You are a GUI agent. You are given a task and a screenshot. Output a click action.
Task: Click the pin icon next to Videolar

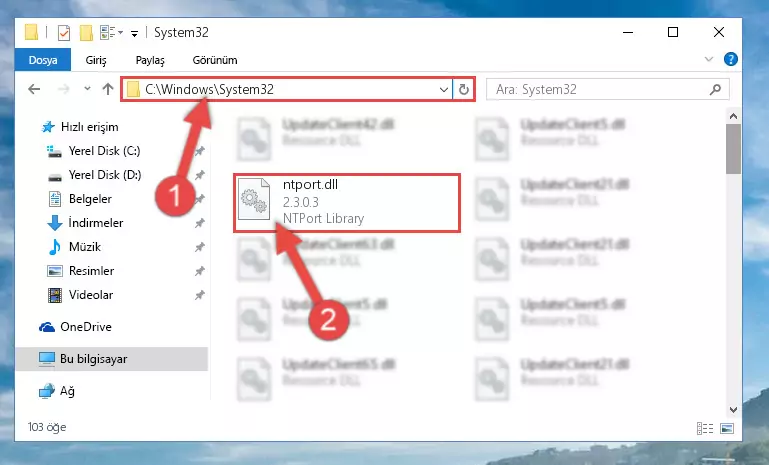coord(200,295)
